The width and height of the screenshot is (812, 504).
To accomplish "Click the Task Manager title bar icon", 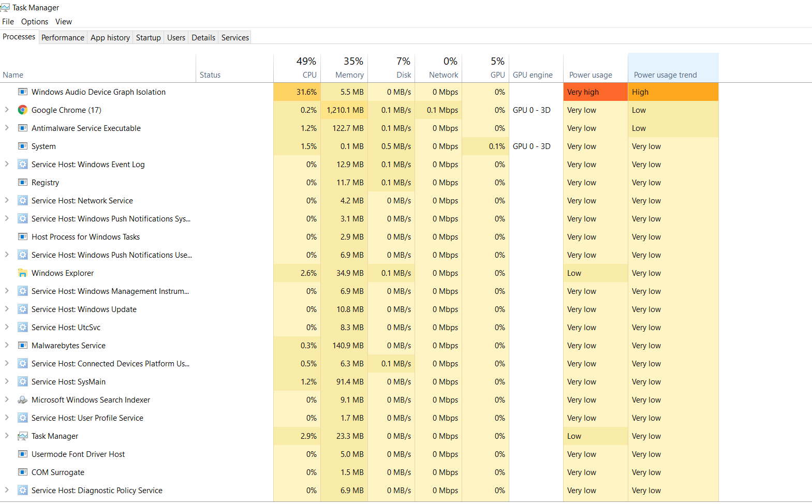I will pos(5,8).
